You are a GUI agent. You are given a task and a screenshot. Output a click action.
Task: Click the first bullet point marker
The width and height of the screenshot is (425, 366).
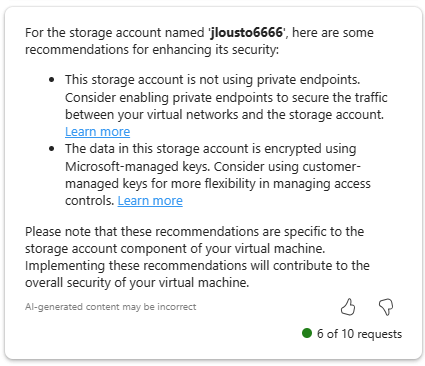51,80
